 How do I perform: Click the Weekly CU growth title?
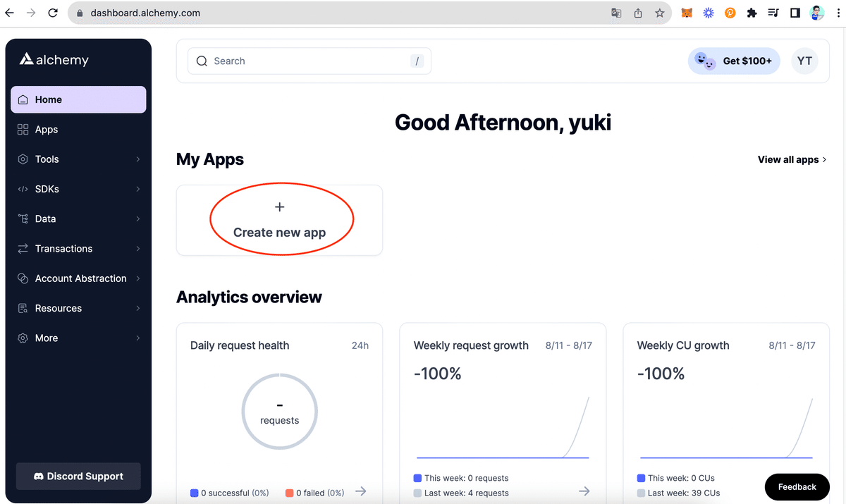click(683, 345)
